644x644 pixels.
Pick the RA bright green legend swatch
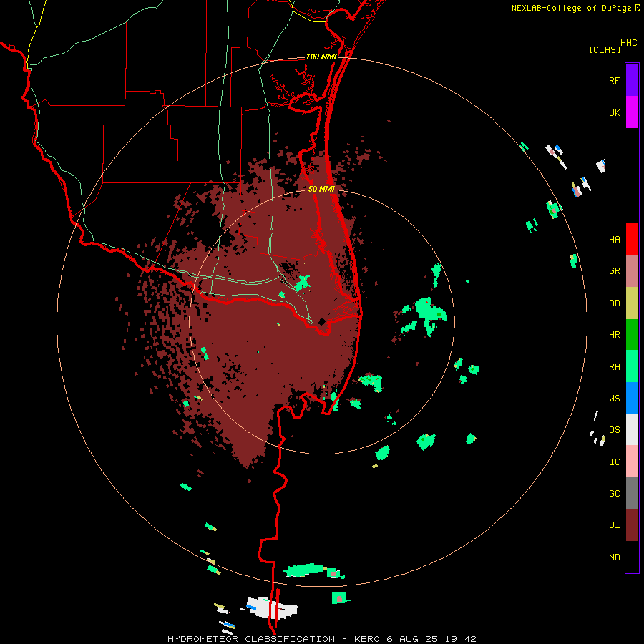pos(632,366)
